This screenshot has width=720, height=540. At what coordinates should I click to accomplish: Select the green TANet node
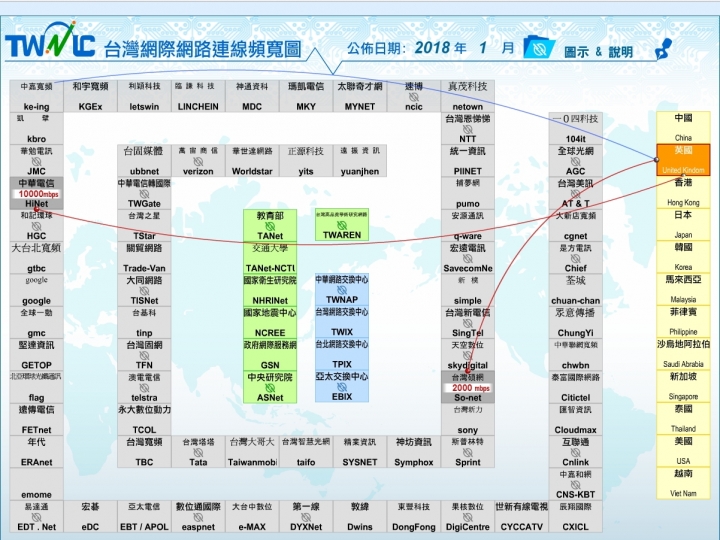pyautogui.click(x=270, y=225)
